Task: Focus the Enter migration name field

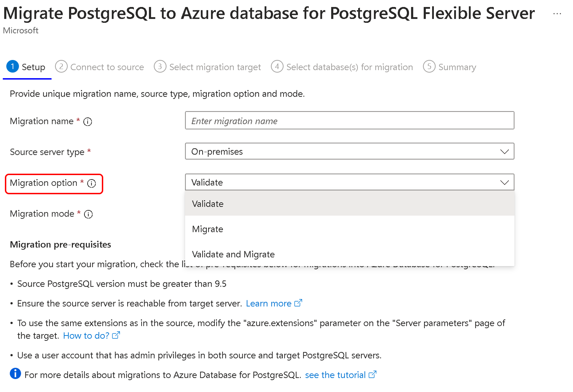Action: [x=349, y=121]
